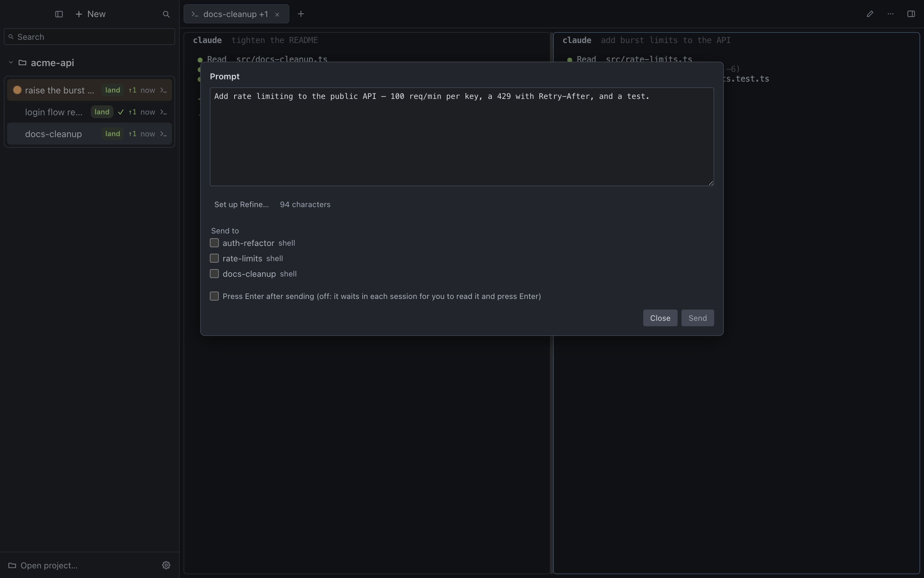Viewport: 924px width, 578px height.
Task: Open the more options ellipsis icon
Action: 890,14
